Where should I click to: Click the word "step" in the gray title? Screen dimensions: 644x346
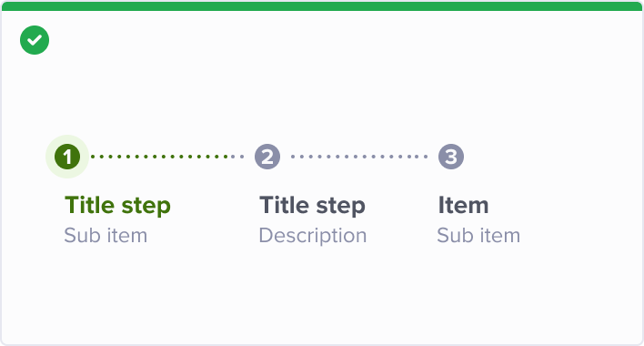point(340,207)
